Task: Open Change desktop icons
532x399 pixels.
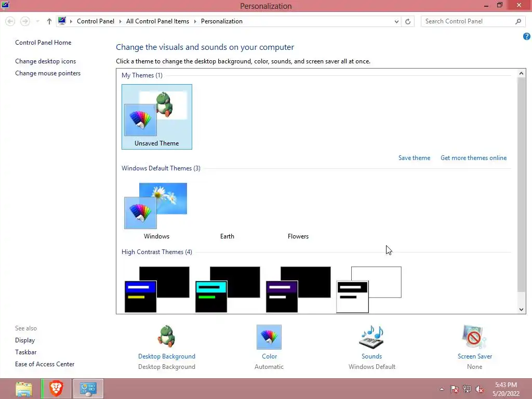Action: click(46, 61)
